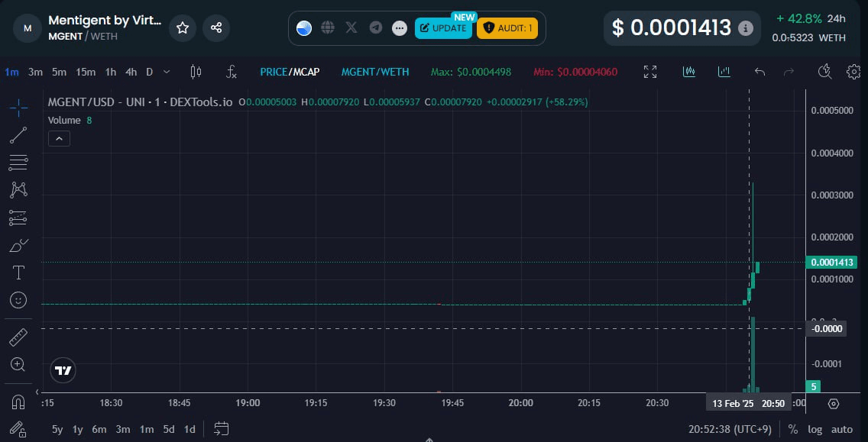
Task: Switch pair via MGENT/WETH in chart toolbar
Action: point(375,72)
